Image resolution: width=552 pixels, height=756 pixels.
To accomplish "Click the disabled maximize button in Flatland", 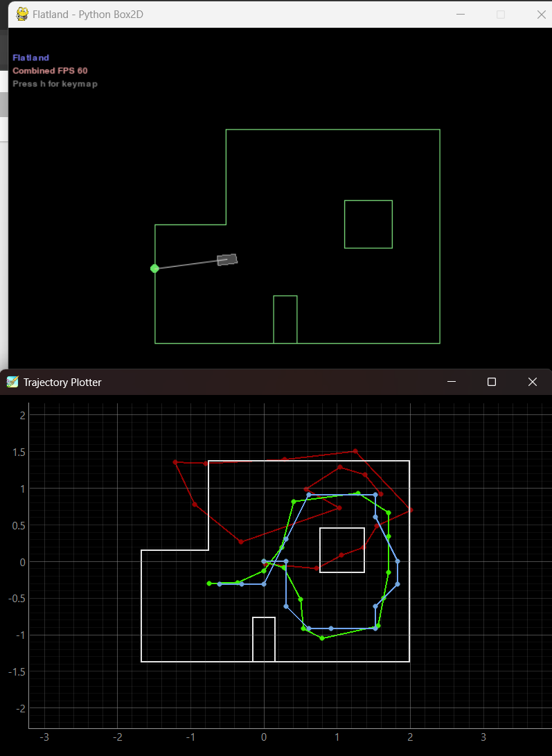I will click(501, 15).
